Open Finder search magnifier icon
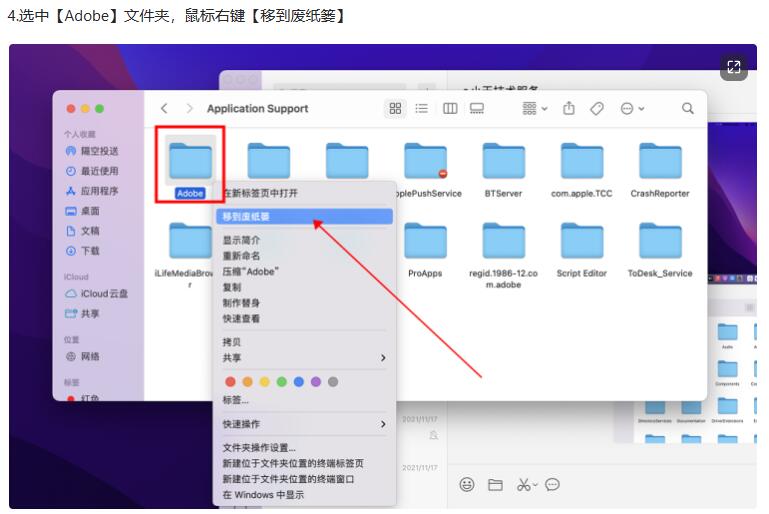The width and height of the screenshot is (769, 514). point(688,109)
